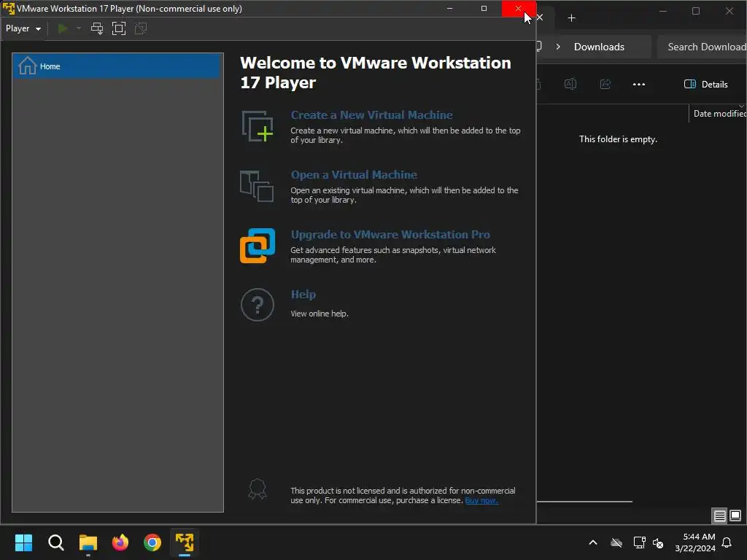This screenshot has height=560, width=747.
Task: Click the new virtual machine plus icon
Action: coord(258,126)
